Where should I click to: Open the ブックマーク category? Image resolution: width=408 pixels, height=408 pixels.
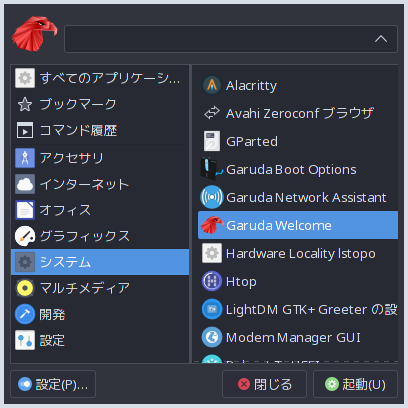point(100,104)
